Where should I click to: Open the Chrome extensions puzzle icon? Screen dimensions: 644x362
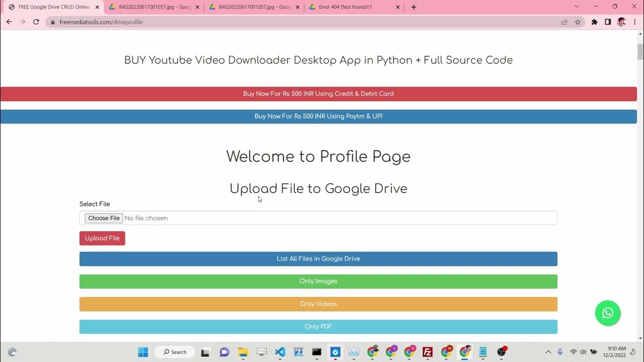coord(594,22)
